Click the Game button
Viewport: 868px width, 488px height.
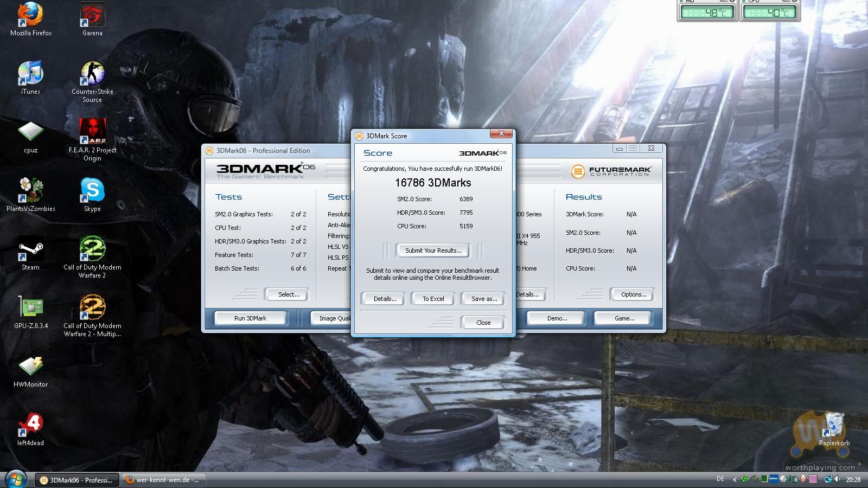point(624,318)
